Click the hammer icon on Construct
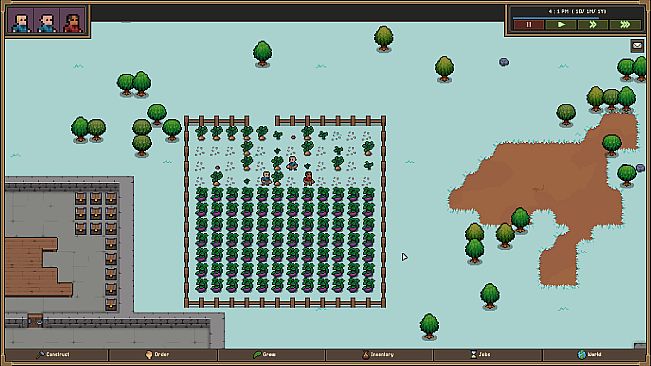 tap(40, 354)
